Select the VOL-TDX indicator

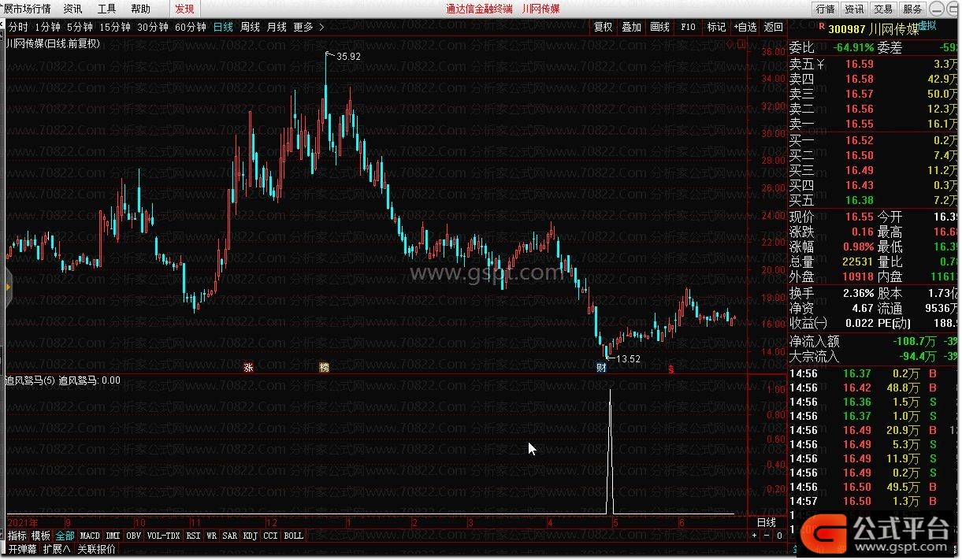[x=163, y=536]
